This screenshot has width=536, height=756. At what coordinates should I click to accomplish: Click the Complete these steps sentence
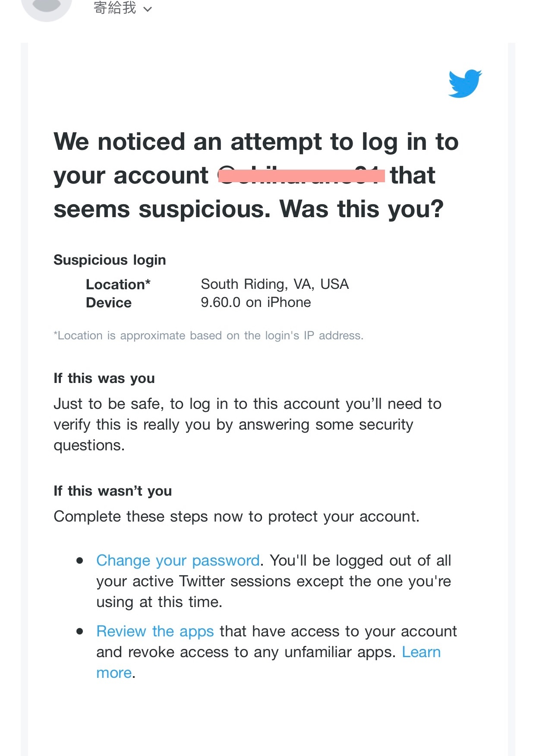[236, 516]
